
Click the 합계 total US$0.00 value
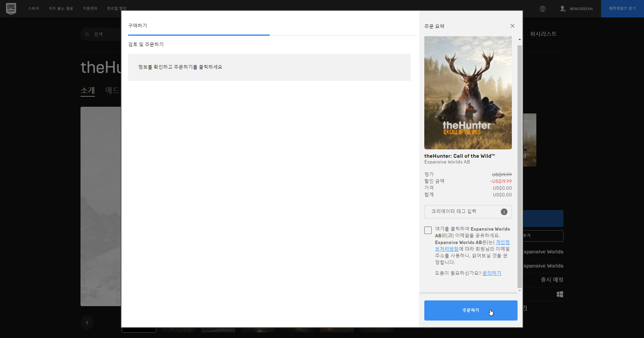[502, 195]
